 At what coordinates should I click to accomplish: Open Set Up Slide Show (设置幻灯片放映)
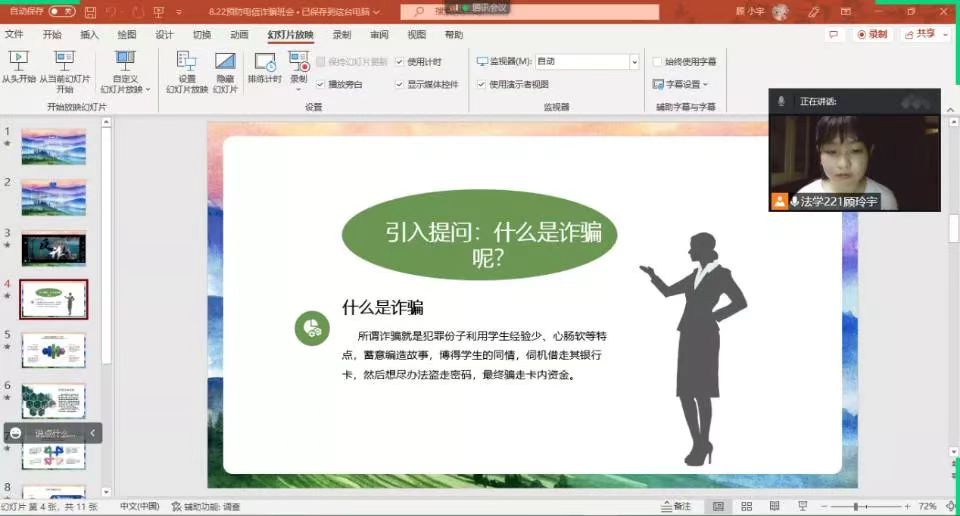pos(187,70)
